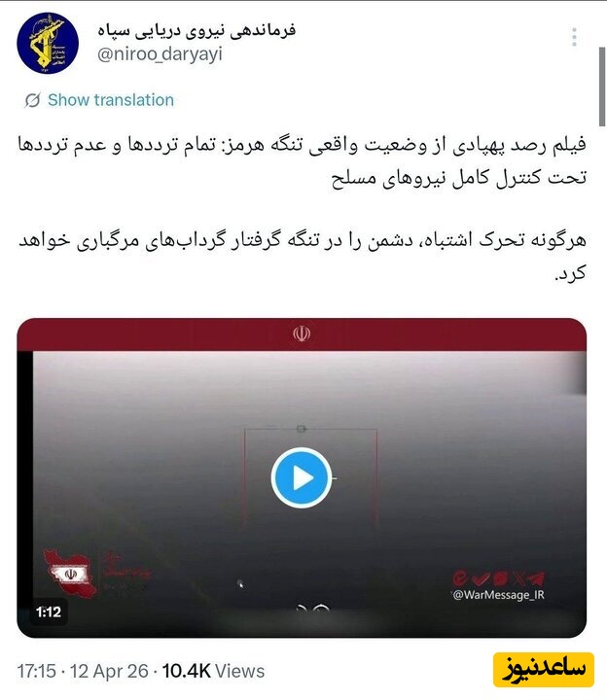Viewport: 607px width, 700px height.
Task: Click the Iran emblem in video header
Action: [302, 333]
